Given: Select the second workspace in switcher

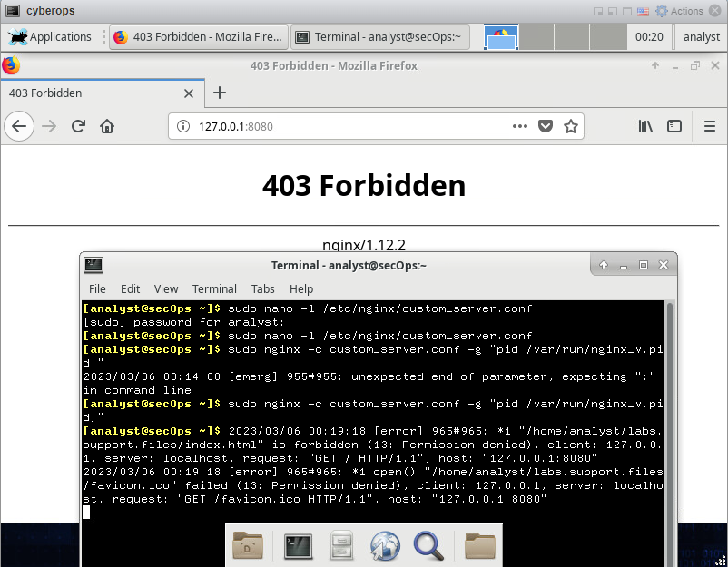Looking at the screenshot, I should [x=536, y=37].
